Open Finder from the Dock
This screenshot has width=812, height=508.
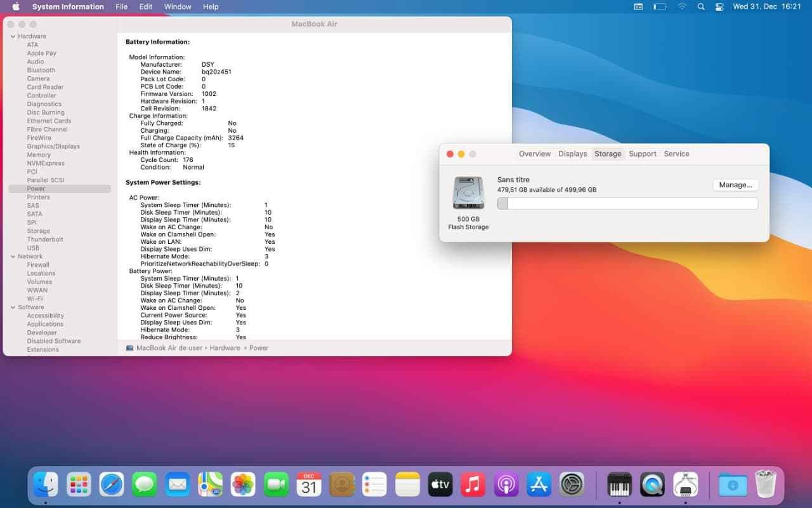pos(46,485)
